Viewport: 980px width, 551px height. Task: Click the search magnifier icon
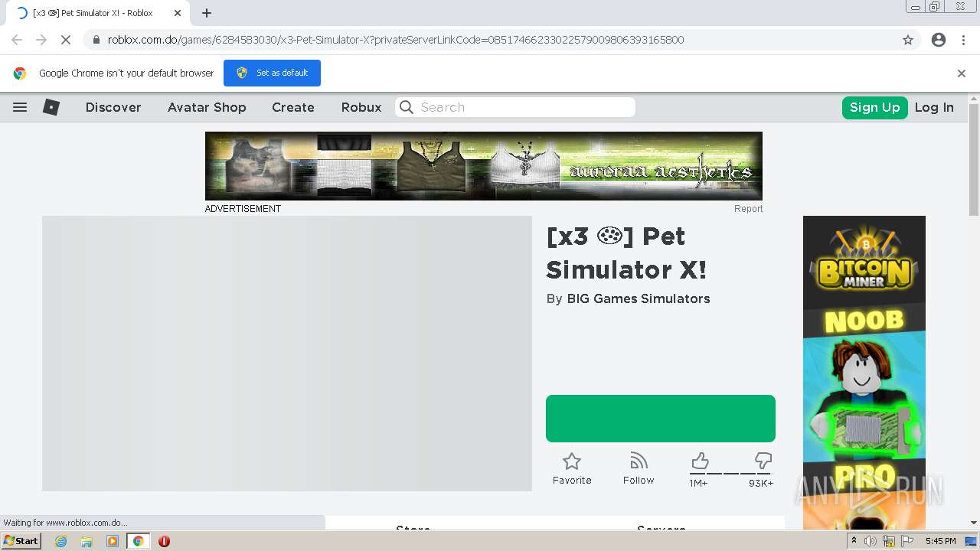click(x=407, y=107)
